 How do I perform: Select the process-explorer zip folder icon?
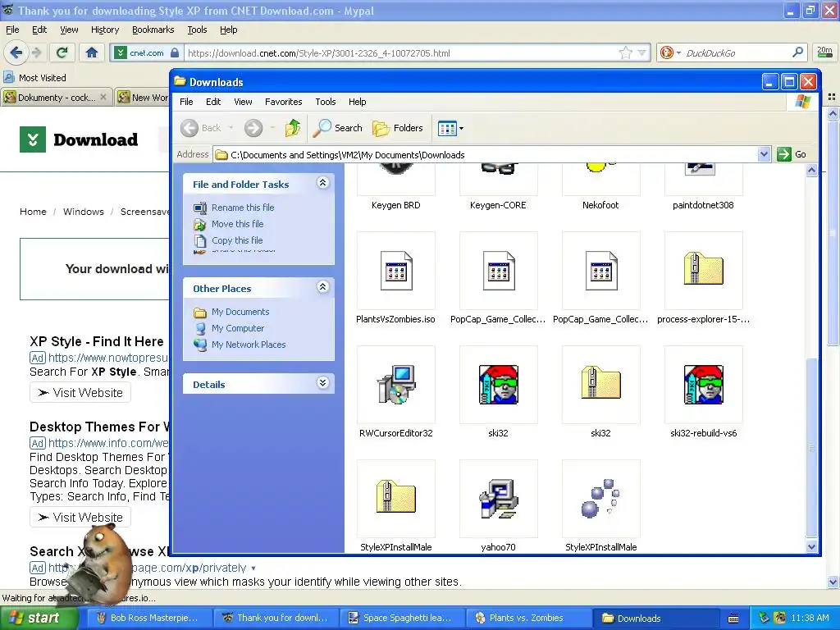tap(703, 269)
